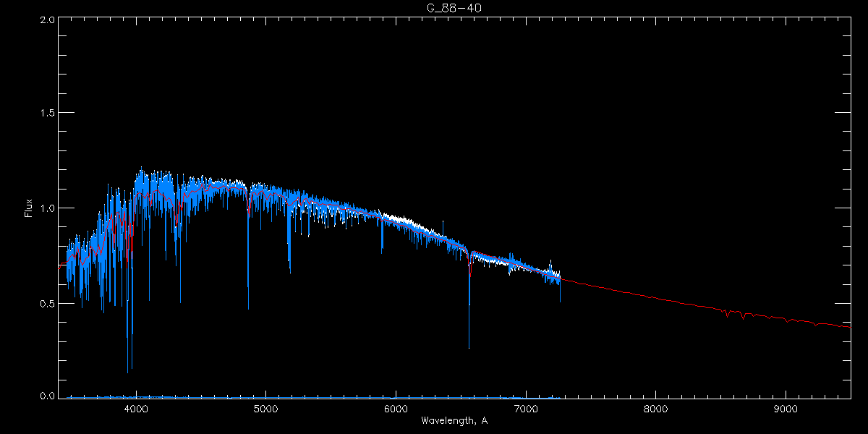868x434 pixels.
Task: Click the 1.0 y-axis tick label
Action: [48, 208]
